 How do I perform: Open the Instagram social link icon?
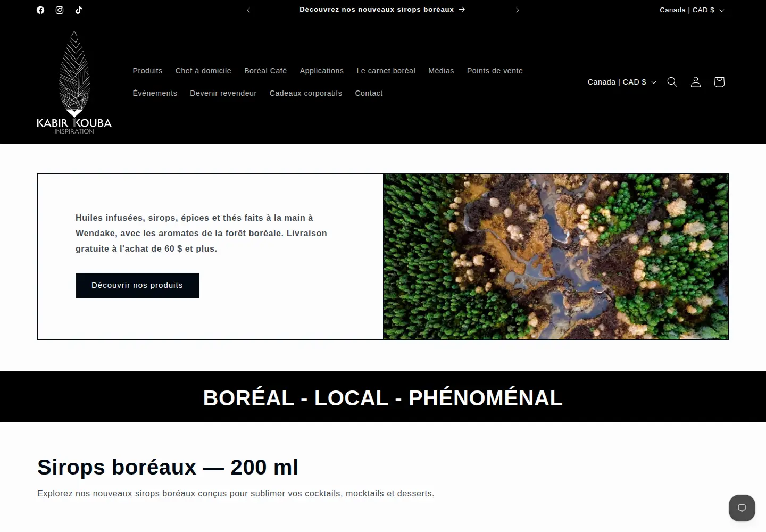[60, 10]
